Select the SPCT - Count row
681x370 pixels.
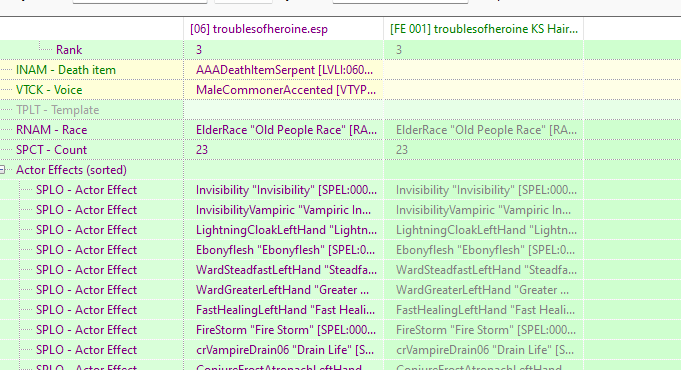click(x=52, y=150)
